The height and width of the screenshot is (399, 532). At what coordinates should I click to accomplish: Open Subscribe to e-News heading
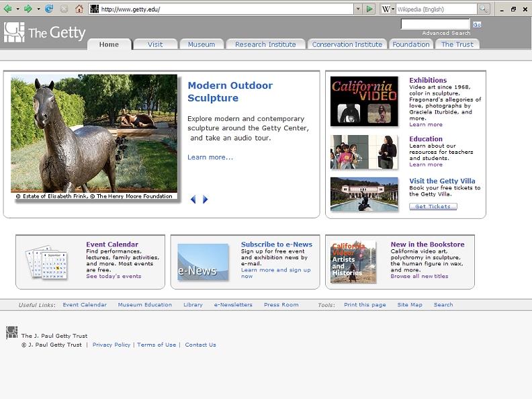(x=277, y=245)
